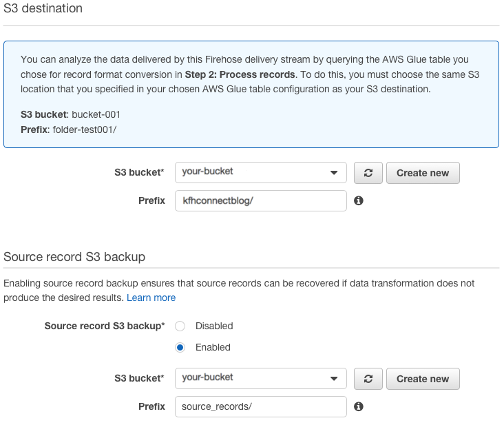Show info for source_records/ prefix
504x427 pixels.
(x=358, y=407)
